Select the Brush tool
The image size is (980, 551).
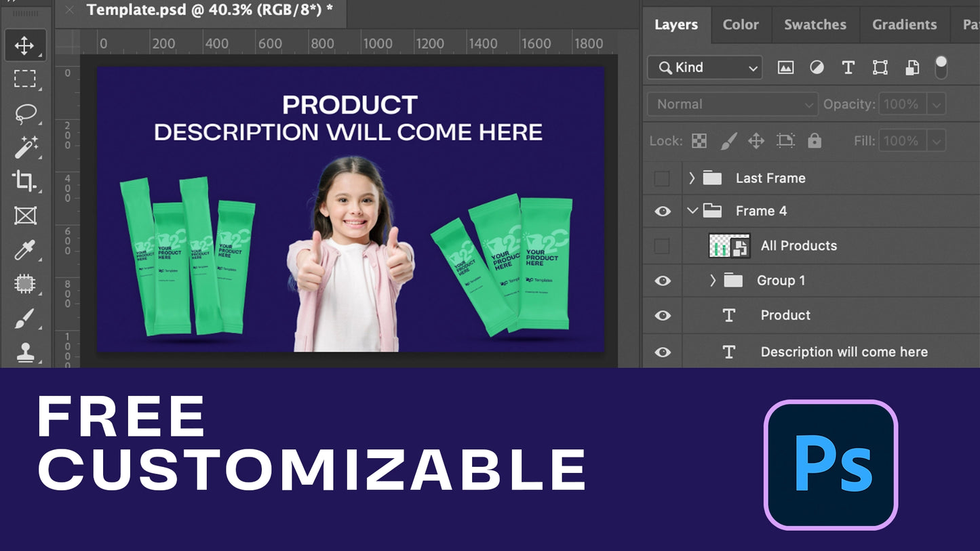point(25,319)
